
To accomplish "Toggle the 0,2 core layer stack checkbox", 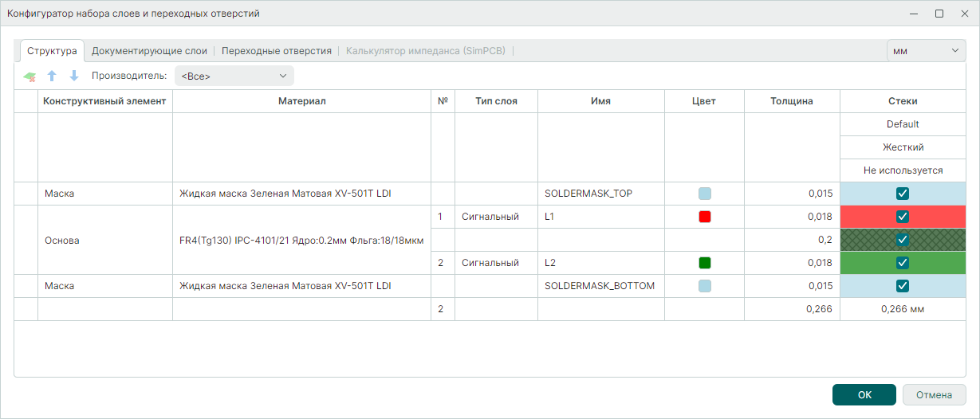I will click(902, 240).
